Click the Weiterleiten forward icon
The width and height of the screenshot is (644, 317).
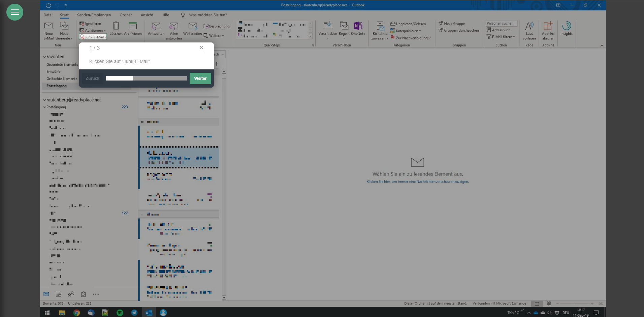tap(193, 26)
